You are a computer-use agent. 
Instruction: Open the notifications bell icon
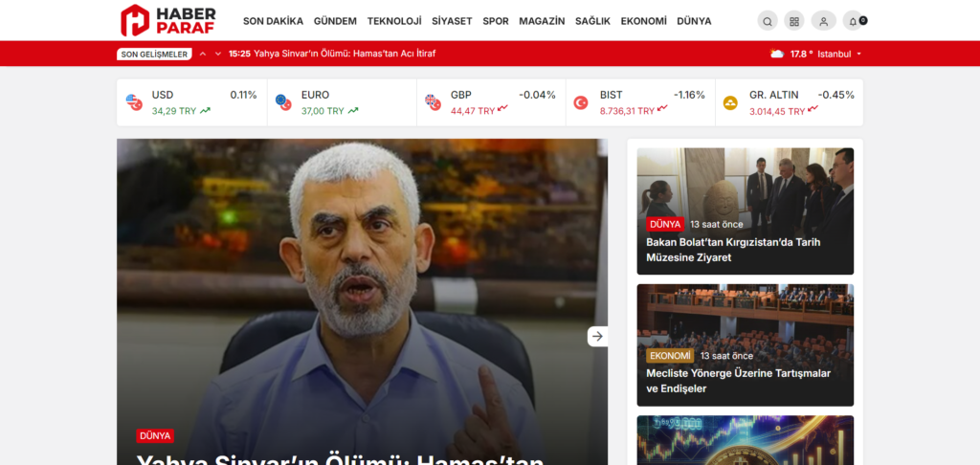853,21
